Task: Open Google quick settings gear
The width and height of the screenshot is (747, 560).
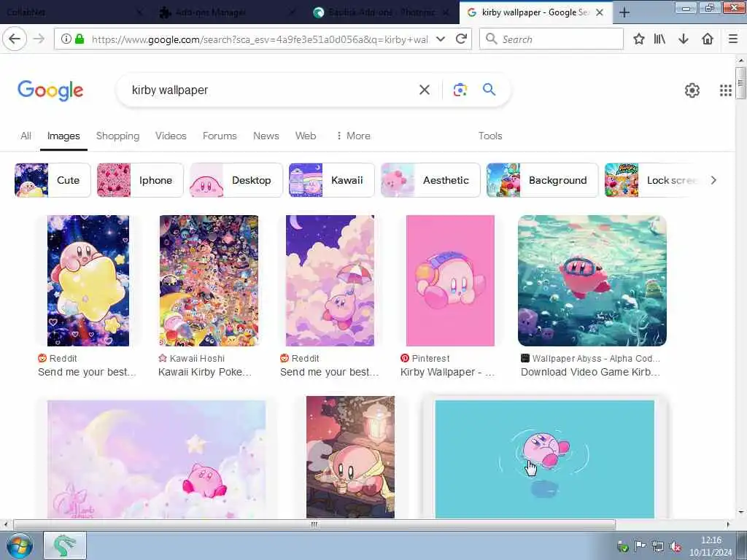Action: pos(692,90)
